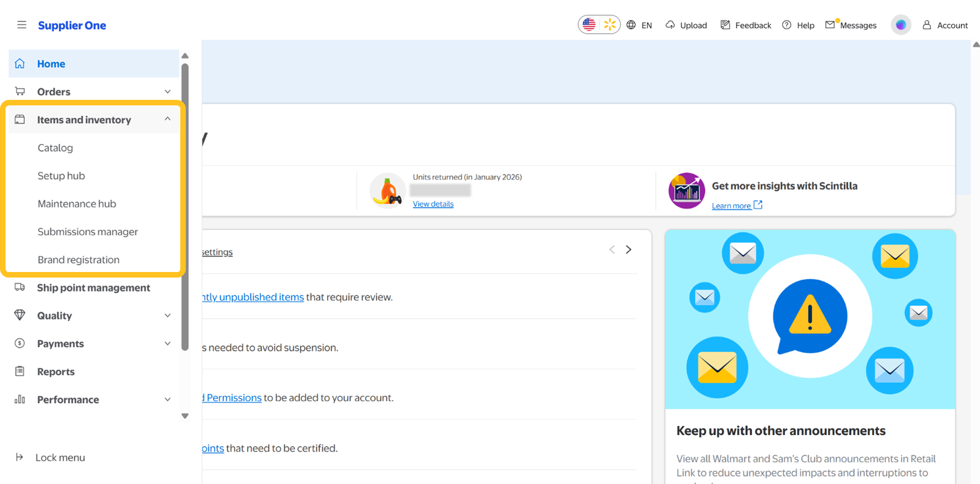Image resolution: width=980 pixels, height=484 pixels.
Task: Open Messages in the top bar
Action: click(858, 25)
